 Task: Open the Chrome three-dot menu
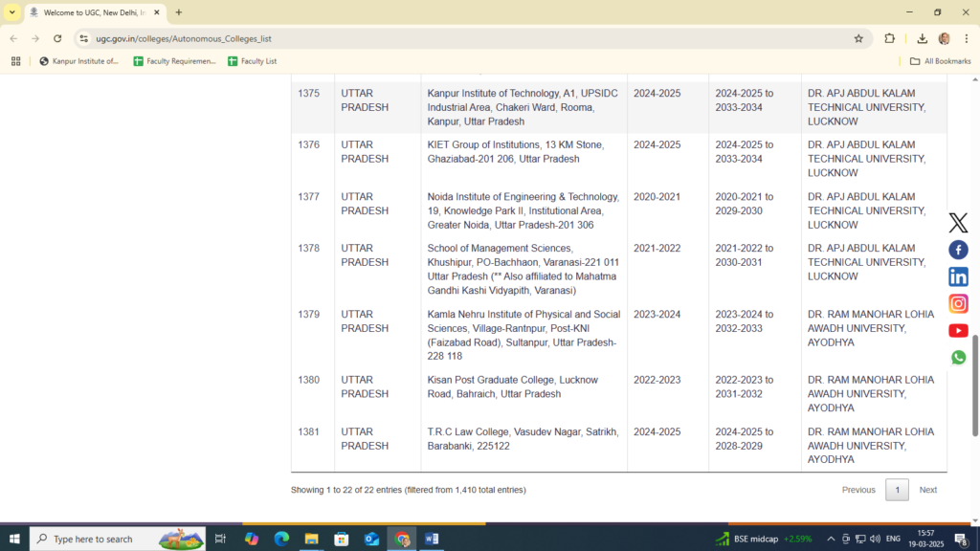[967, 38]
